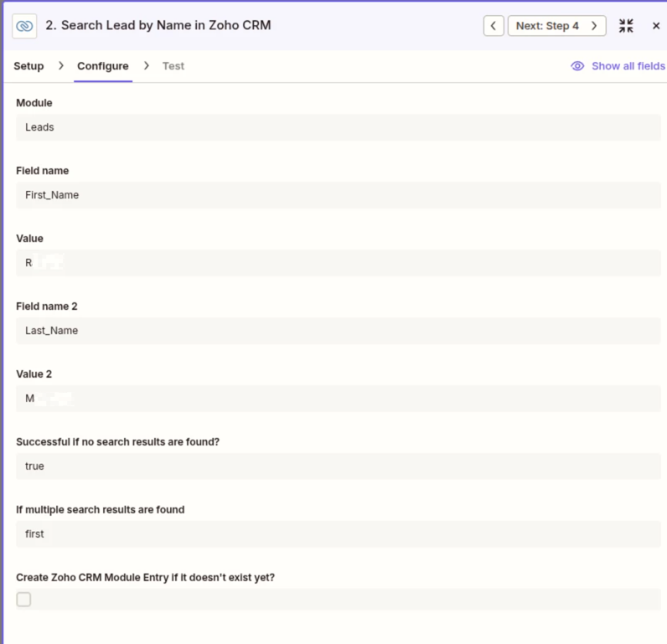Click the eye icon for fields
667x644 pixels.
pos(577,66)
